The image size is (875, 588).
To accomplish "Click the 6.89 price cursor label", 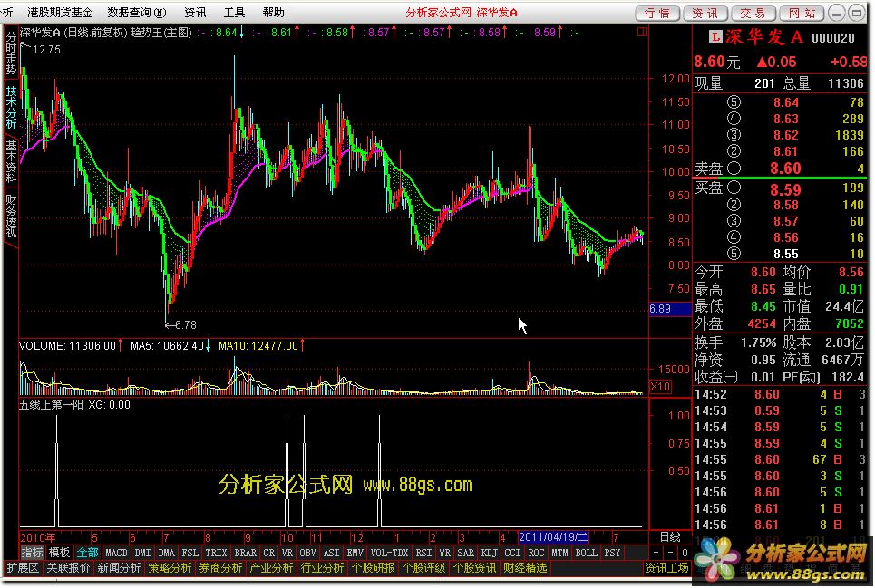I will (x=670, y=309).
